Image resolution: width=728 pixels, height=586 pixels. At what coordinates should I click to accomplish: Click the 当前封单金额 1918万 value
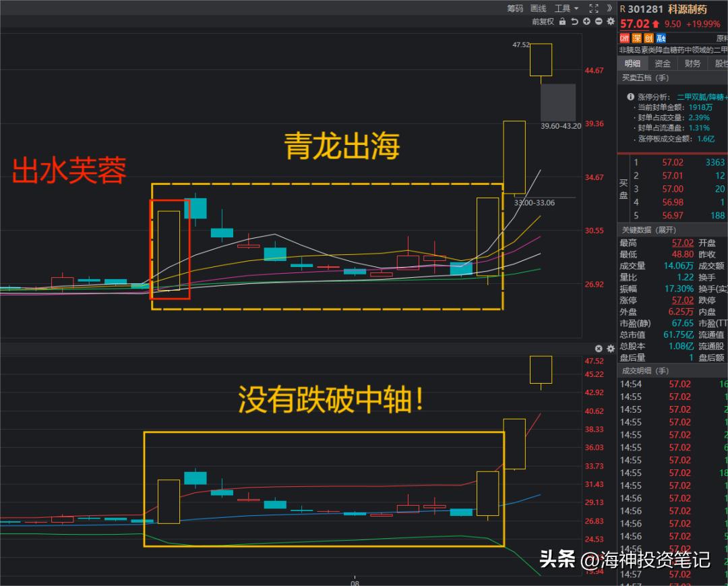[701, 107]
